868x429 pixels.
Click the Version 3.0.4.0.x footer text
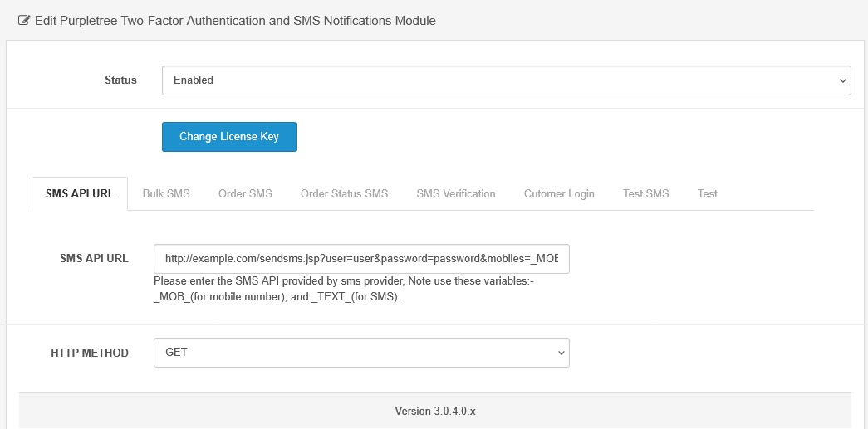[x=434, y=411]
